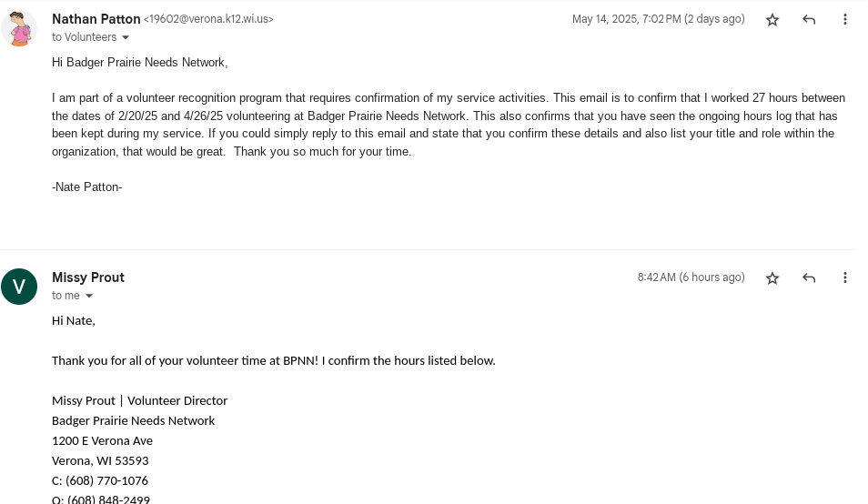The width and height of the screenshot is (868, 504).
Task: Click Missy Prout's green V avatar
Action: click(x=19, y=287)
